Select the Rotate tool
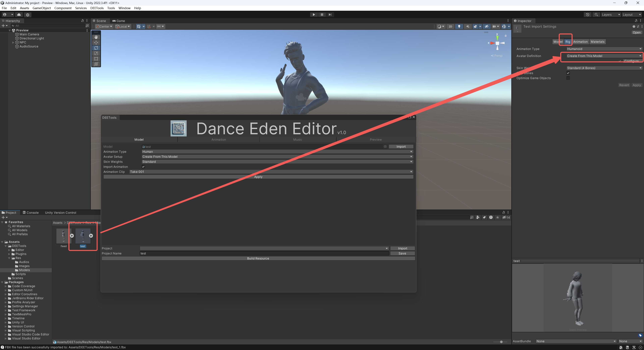The width and height of the screenshot is (644, 350). point(96,48)
